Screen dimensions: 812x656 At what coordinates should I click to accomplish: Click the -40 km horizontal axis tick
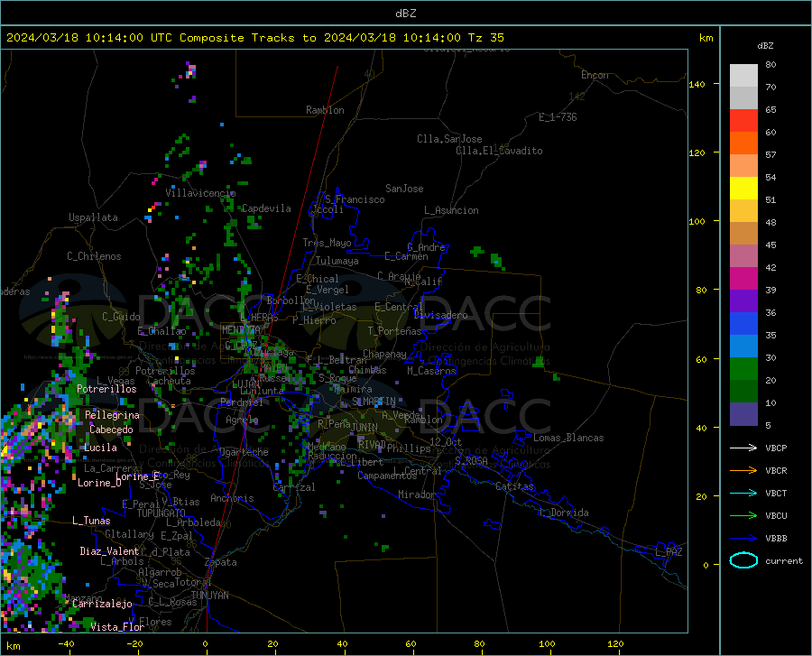(x=66, y=644)
